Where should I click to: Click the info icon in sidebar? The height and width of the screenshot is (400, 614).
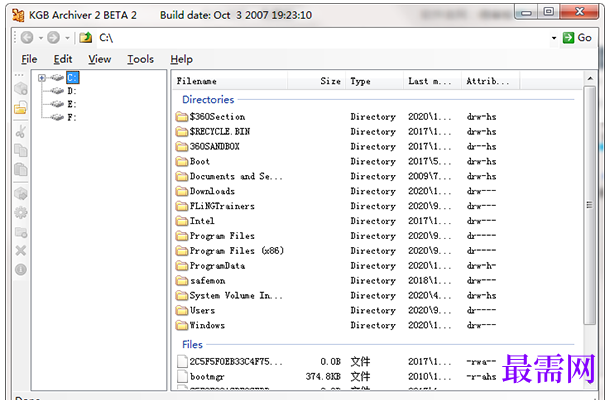(x=21, y=270)
